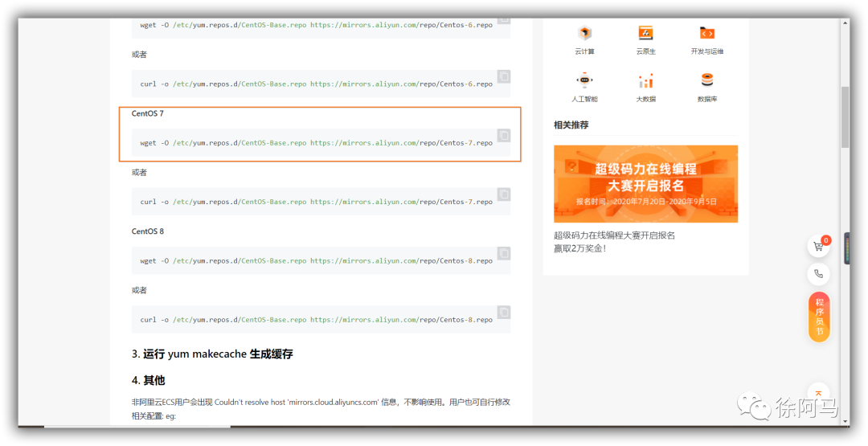Click the scrollbar down arrow

[x=845, y=422]
